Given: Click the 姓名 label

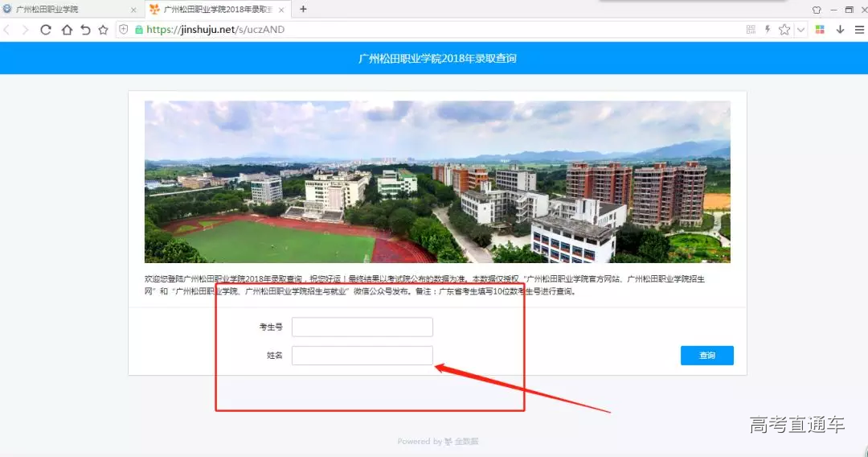Looking at the screenshot, I should click(x=275, y=355).
